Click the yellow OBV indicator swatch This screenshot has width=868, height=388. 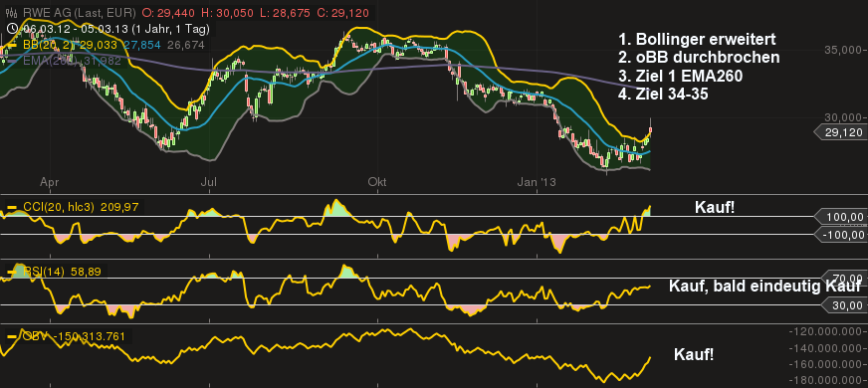point(12,336)
